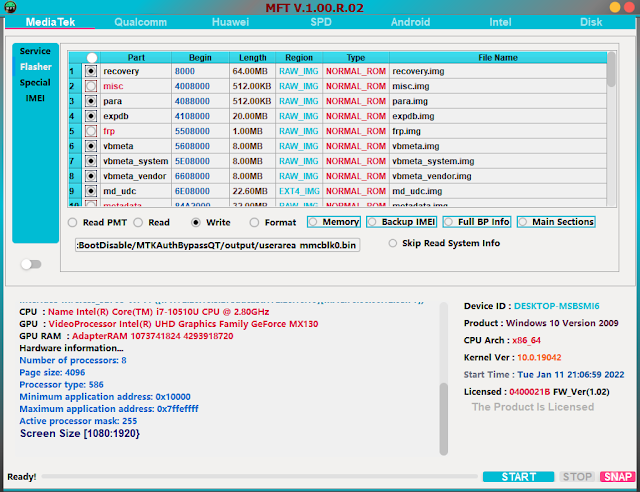Switch to the SPD tab
The image size is (640, 492).
pyautogui.click(x=321, y=22)
